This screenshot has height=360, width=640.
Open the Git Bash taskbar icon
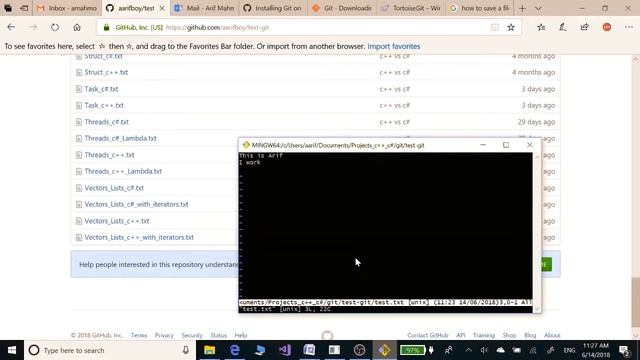(x=384, y=350)
